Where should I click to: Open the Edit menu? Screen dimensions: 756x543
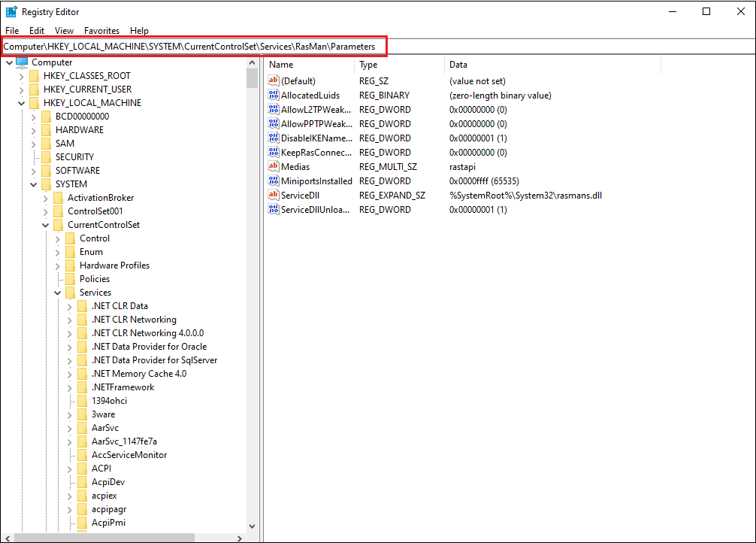click(37, 30)
